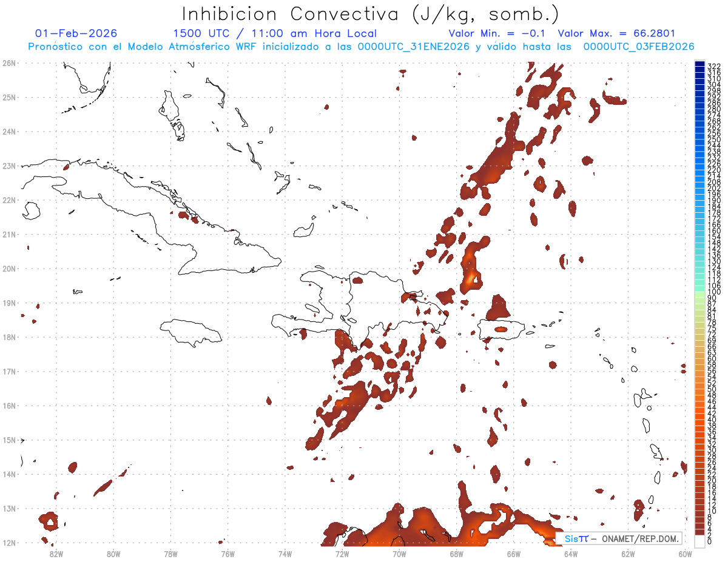Click the 64W longitude label
Image resolution: width=728 pixels, height=562 pixels.
571,554
